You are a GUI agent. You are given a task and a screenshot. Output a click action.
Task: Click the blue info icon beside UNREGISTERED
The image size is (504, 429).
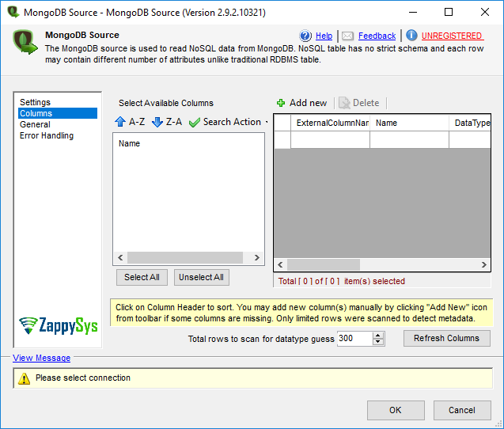[x=411, y=36]
